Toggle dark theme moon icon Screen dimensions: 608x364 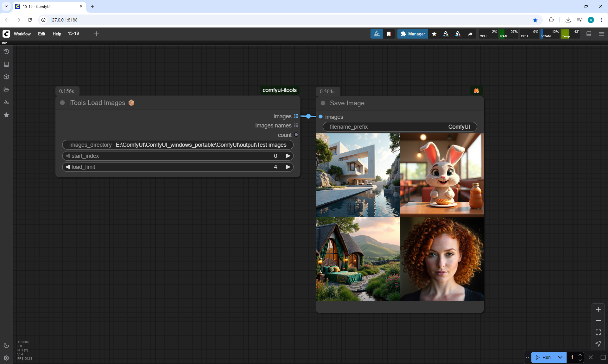[x=6, y=345]
